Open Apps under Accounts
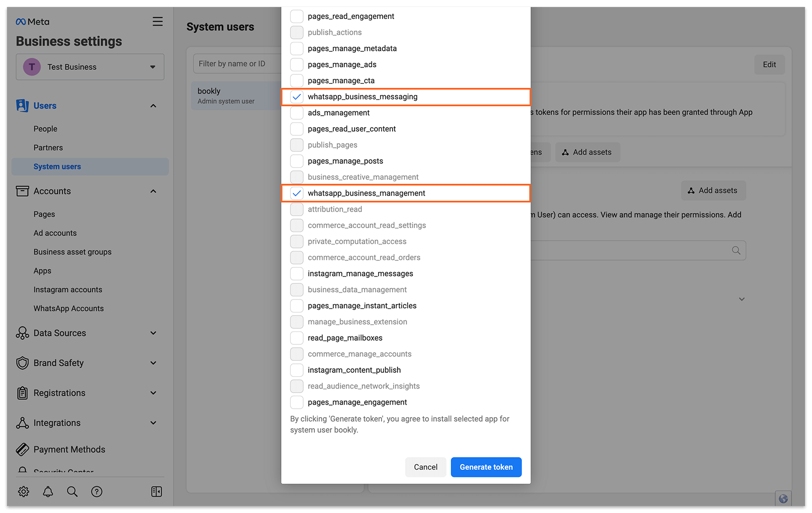Screen dimensions: 812x513 click(x=42, y=271)
